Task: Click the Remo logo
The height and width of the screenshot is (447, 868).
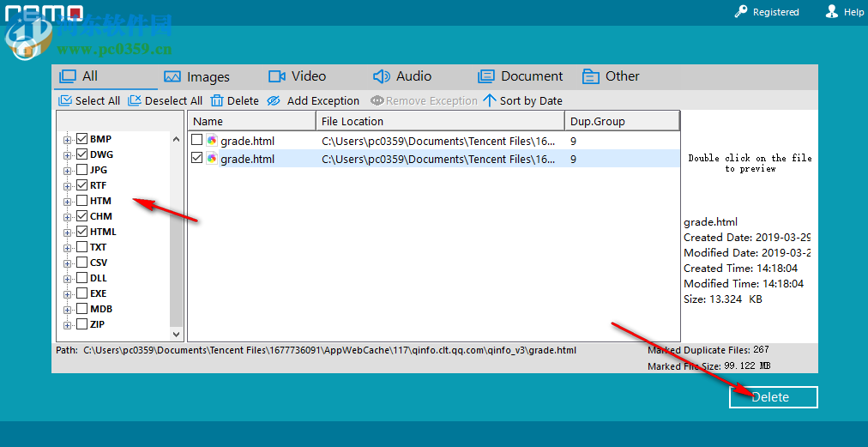Action: [x=45, y=12]
